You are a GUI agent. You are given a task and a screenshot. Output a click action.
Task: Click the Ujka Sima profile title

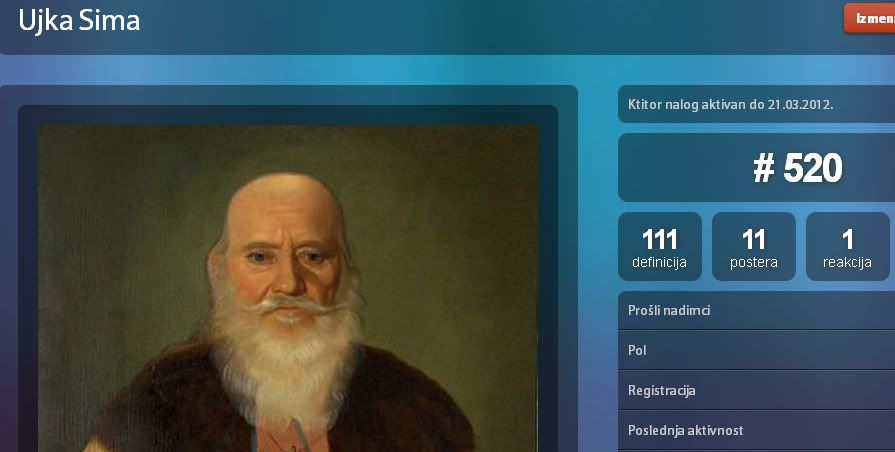pyautogui.click(x=79, y=21)
